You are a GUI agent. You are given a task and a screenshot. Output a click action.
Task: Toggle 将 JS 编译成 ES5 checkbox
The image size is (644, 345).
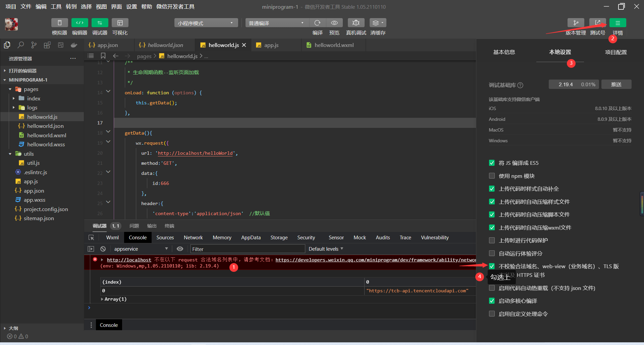pos(492,163)
